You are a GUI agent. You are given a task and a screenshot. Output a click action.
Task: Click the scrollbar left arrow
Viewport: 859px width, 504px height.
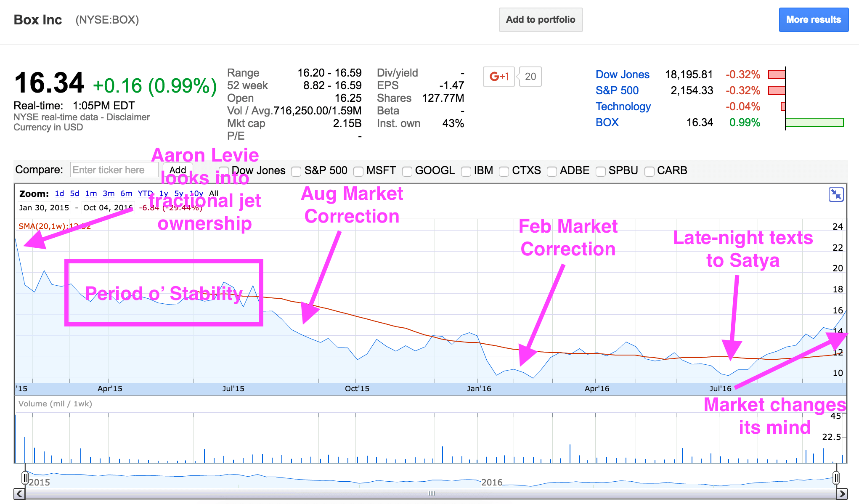pos(19,493)
